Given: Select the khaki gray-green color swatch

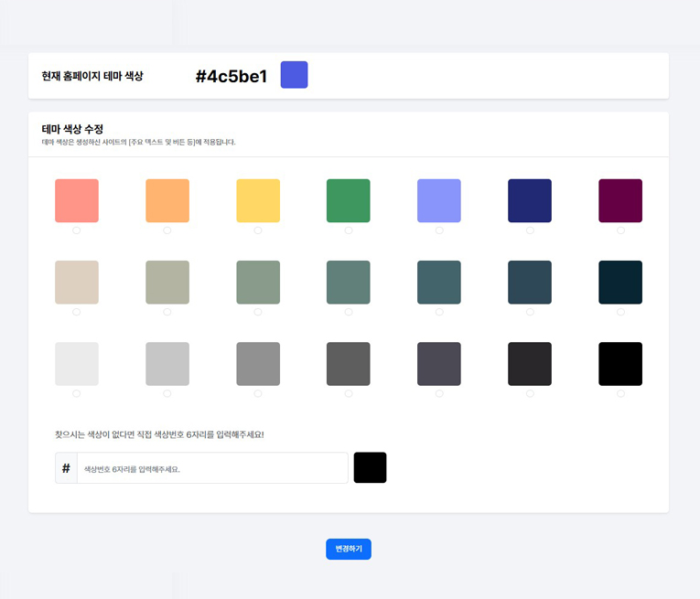Looking at the screenshot, I should pyautogui.click(x=167, y=283).
